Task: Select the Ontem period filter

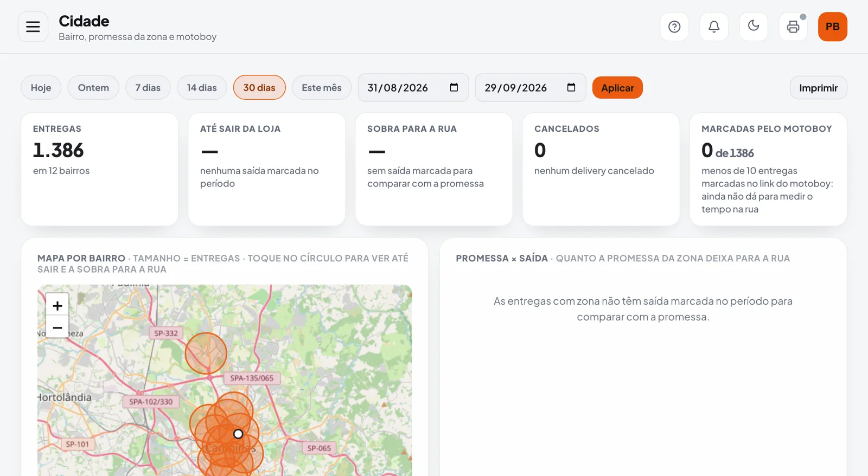Action: click(x=93, y=88)
